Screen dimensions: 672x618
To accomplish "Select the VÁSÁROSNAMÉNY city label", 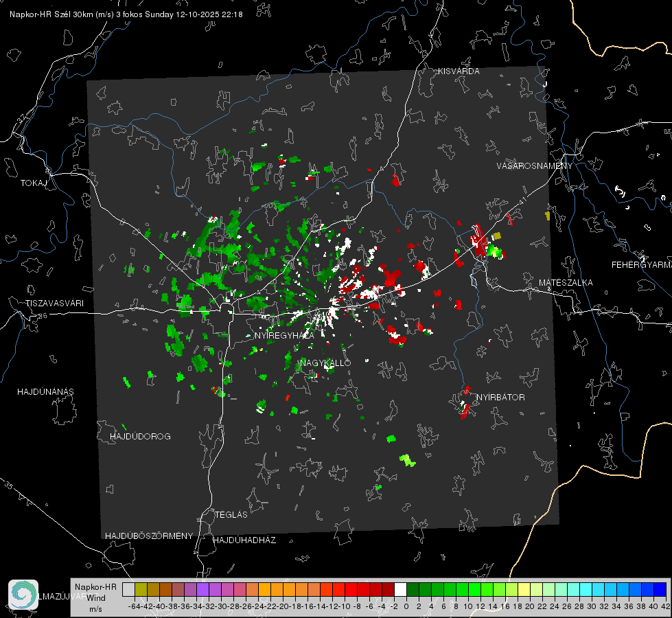I will coord(535,166).
